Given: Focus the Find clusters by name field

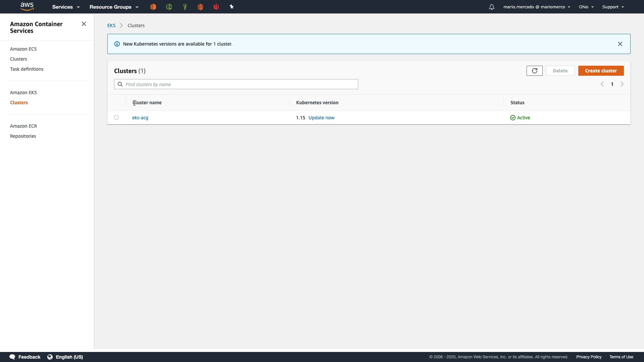Looking at the screenshot, I should click(240, 84).
